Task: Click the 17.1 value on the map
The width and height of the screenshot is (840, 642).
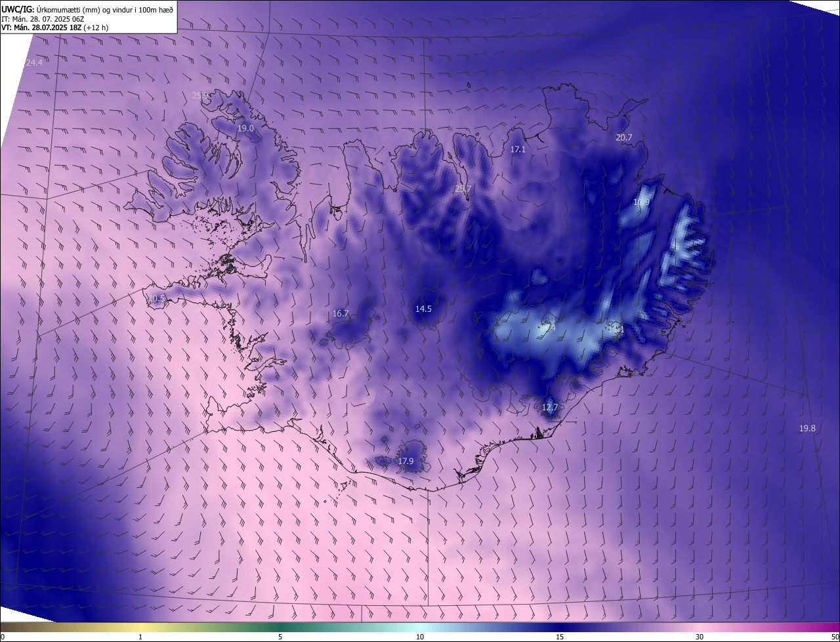Action: 518,150
